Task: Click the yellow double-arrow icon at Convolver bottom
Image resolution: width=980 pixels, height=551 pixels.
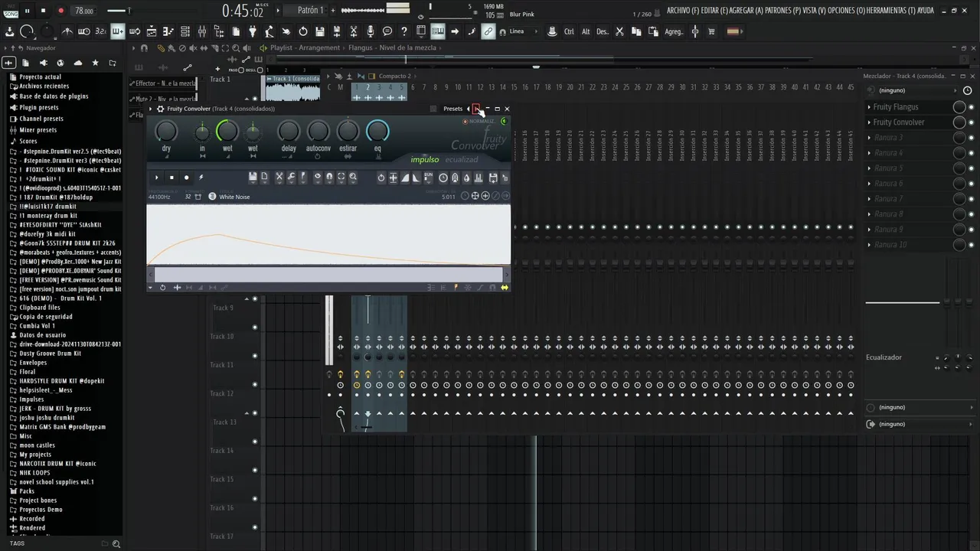Action: tap(505, 288)
